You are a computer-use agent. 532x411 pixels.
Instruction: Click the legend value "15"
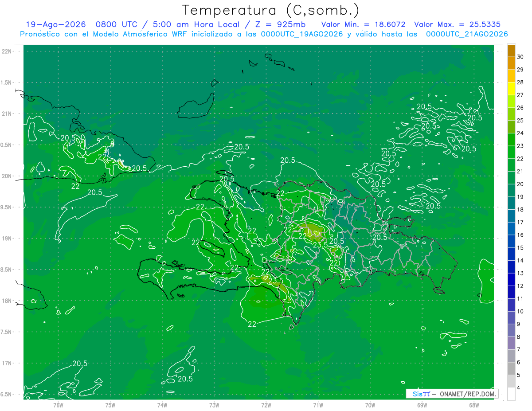tap(520, 247)
